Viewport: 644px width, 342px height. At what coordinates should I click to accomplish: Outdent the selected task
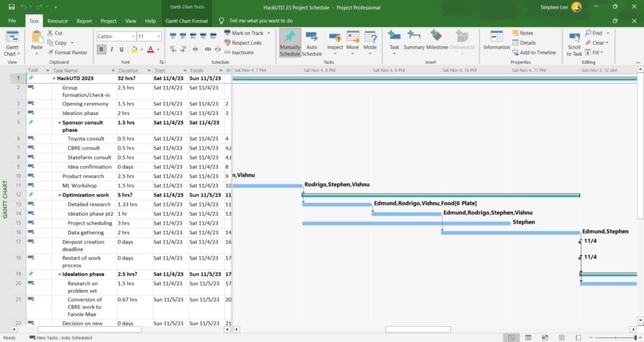[x=173, y=50]
